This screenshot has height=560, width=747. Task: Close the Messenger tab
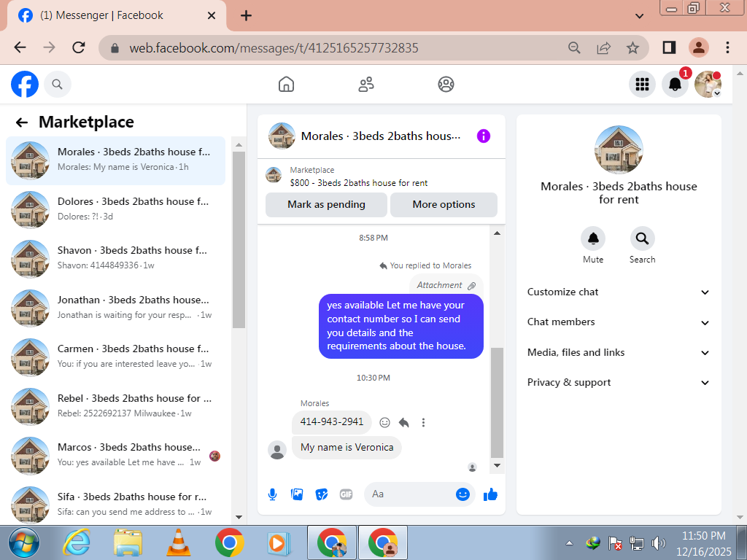212,16
